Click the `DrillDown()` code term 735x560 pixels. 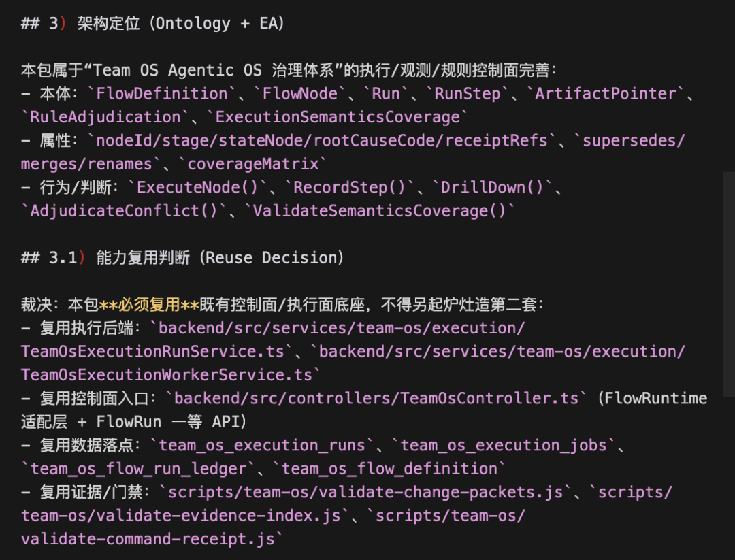point(492,187)
